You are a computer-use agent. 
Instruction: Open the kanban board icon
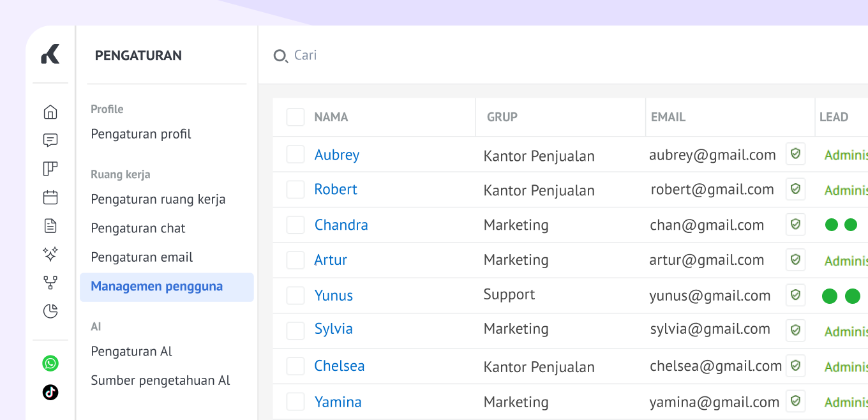point(50,169)
